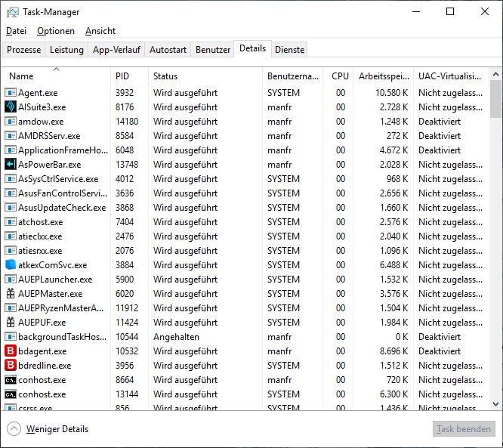Click the blue atkexComSvc.exe icon
Viewport: 503px width, 448px height.
(x=11, y=264)
